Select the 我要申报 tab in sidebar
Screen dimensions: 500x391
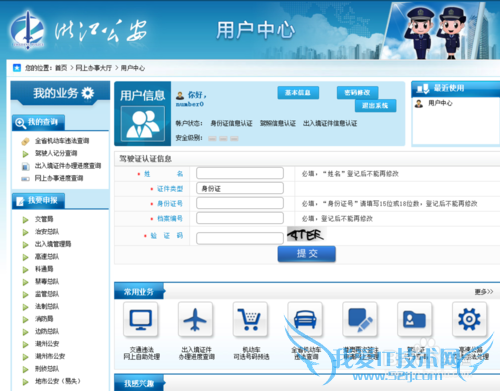coord(38,201)
